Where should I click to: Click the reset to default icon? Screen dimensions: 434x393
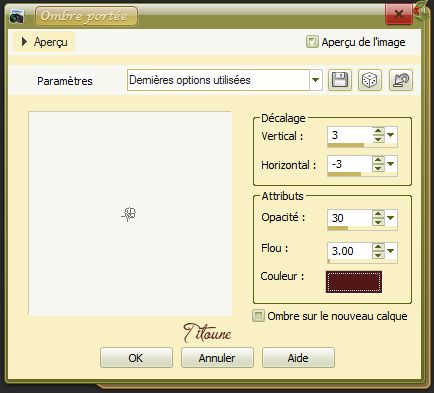tap(401, 80)
